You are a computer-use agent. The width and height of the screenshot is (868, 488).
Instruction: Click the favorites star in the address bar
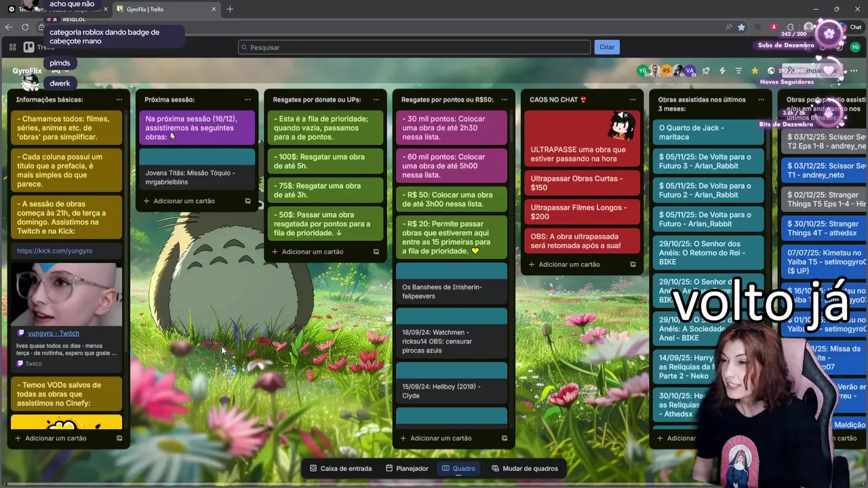coord(741,27)
